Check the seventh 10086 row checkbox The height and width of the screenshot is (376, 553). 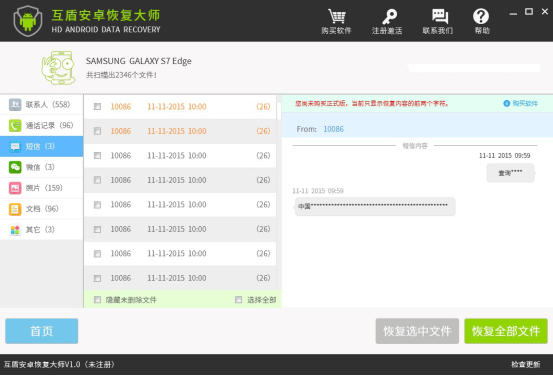point(97,254)
